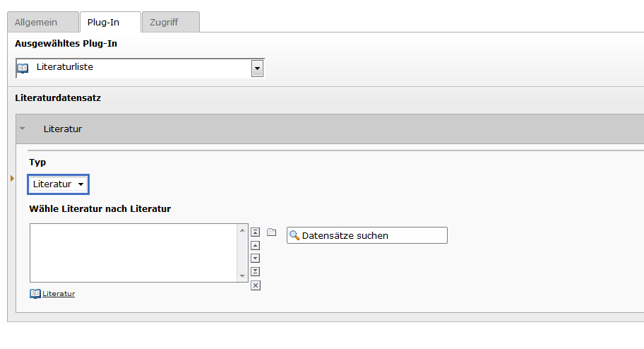Move selected item to top of list
The image size is (644, 349).
(256, 232)
